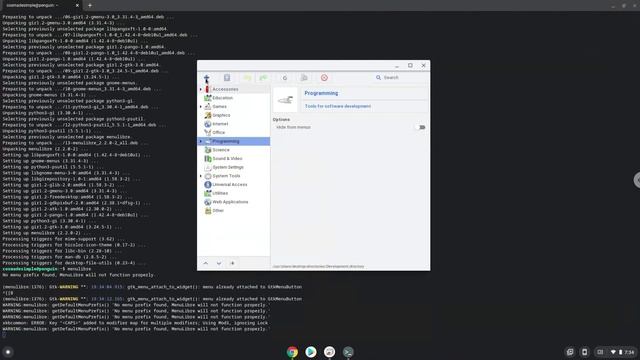640x360 pixels.
Task: Click the add new launcher plus icon
Action: tap(207, 78)
